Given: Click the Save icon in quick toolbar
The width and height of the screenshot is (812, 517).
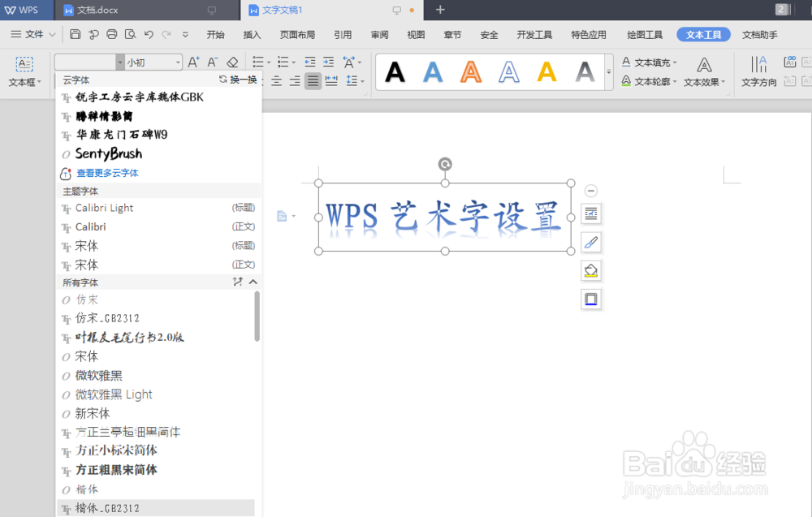Looking at the screenshot, I should click(x=75, y=34).
